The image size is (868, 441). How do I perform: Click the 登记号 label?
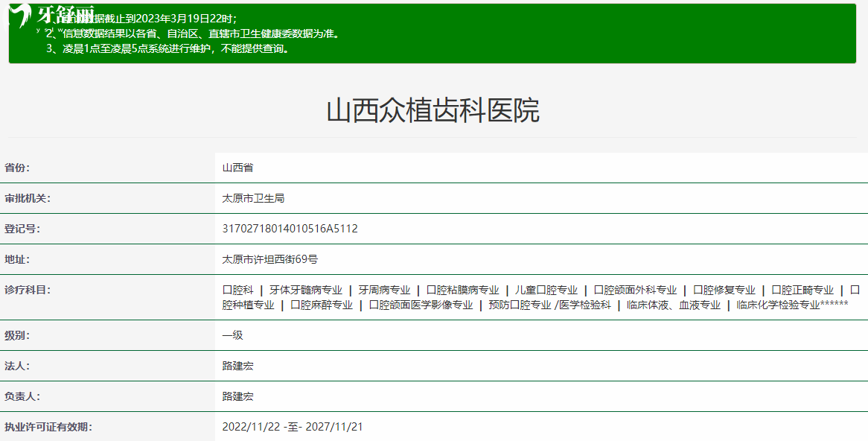(x=22, y=228)
